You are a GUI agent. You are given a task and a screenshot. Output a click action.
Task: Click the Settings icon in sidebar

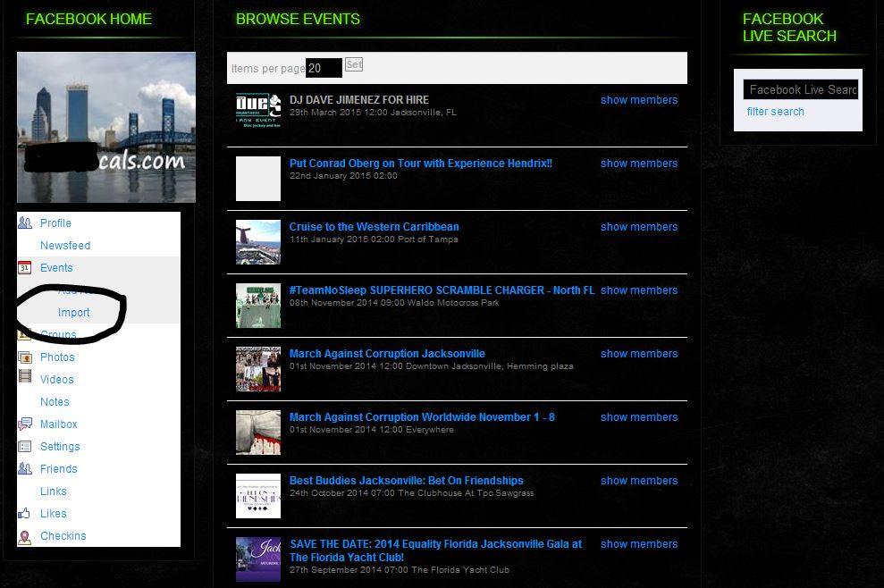click(x=25, y=447)
